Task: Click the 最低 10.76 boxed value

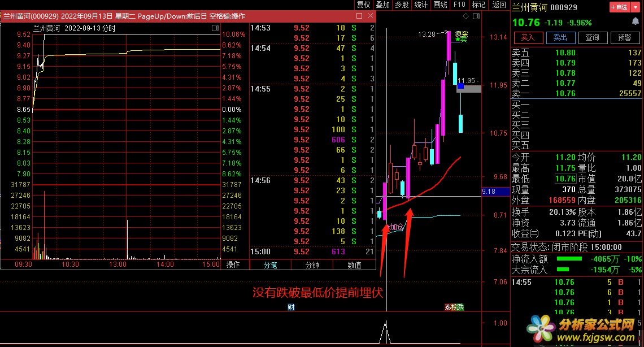Action: [565, 179]
